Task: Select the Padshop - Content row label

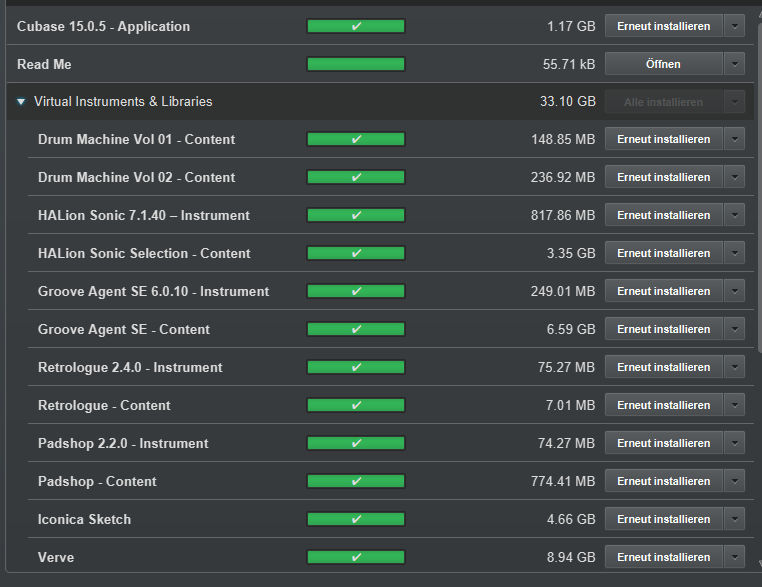Action: point(97,481)
